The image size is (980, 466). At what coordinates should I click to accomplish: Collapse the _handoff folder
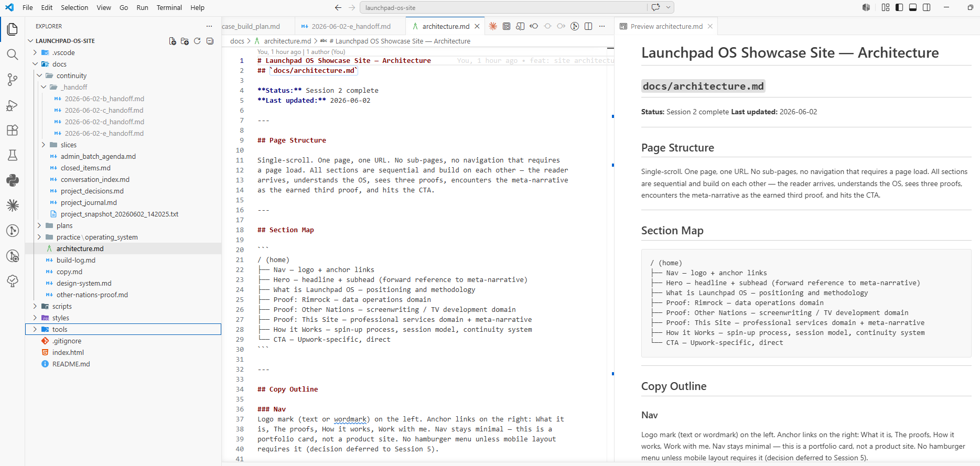44,87
